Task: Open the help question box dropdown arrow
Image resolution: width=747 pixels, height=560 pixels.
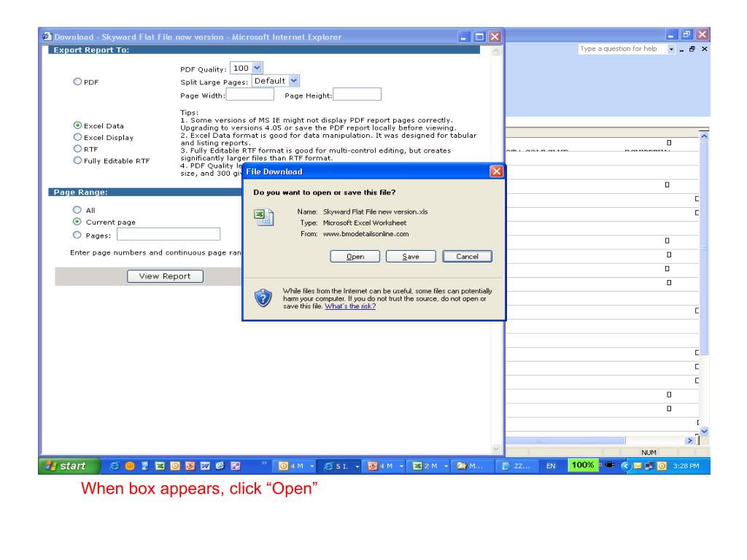Action: pyautogui.click(x=671, y=49)
